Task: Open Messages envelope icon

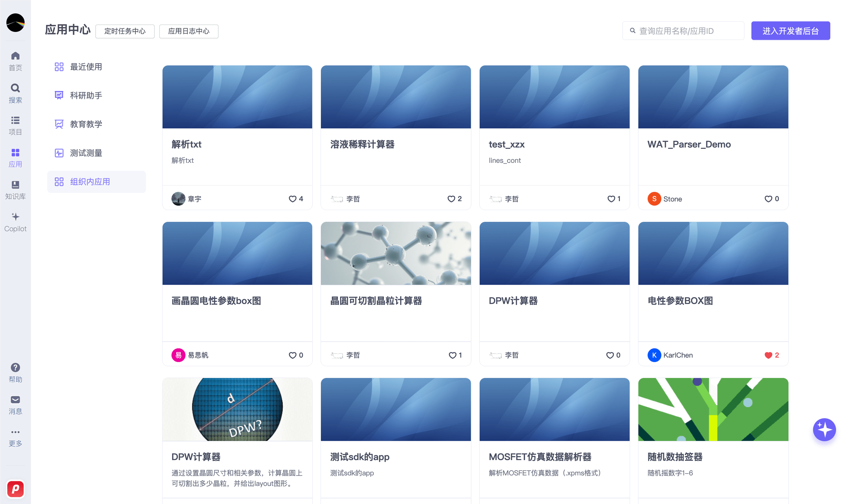Action: [15, 400]
